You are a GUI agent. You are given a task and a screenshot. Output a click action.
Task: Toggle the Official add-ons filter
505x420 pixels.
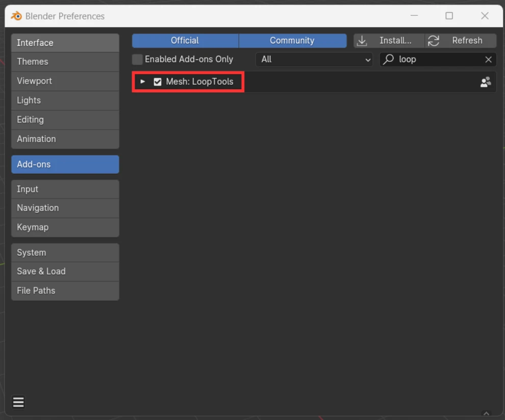click(x=185, y=41)
